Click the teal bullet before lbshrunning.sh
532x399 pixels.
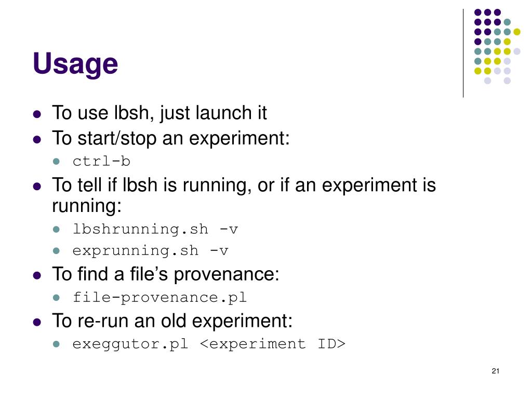click(x=56, y=230)
